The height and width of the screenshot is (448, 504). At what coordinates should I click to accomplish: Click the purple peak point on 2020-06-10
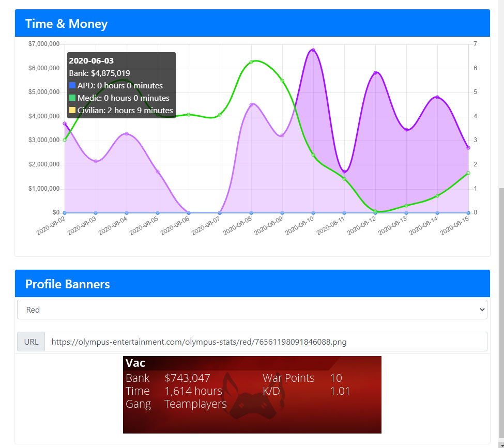click(x=313, y=50)
